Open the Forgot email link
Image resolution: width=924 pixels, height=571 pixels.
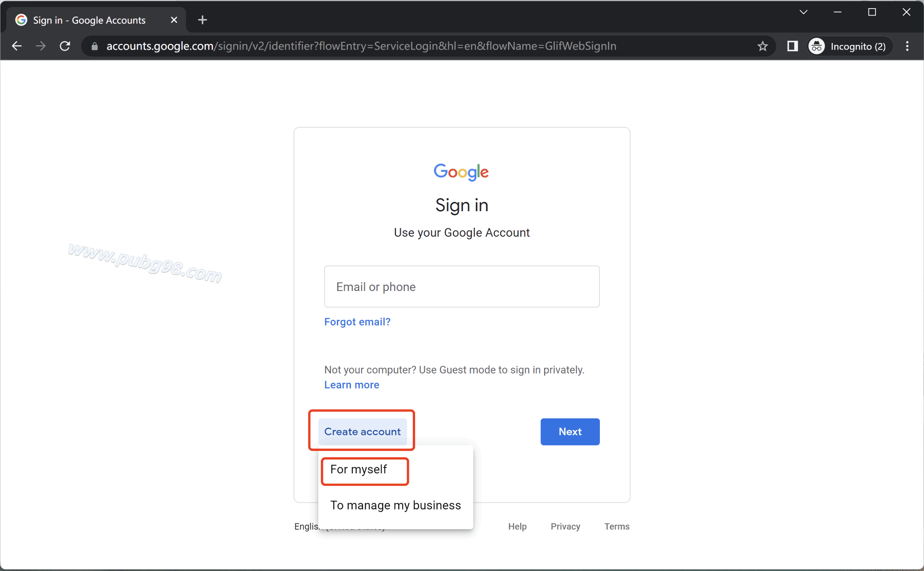[x=357, y=322]
